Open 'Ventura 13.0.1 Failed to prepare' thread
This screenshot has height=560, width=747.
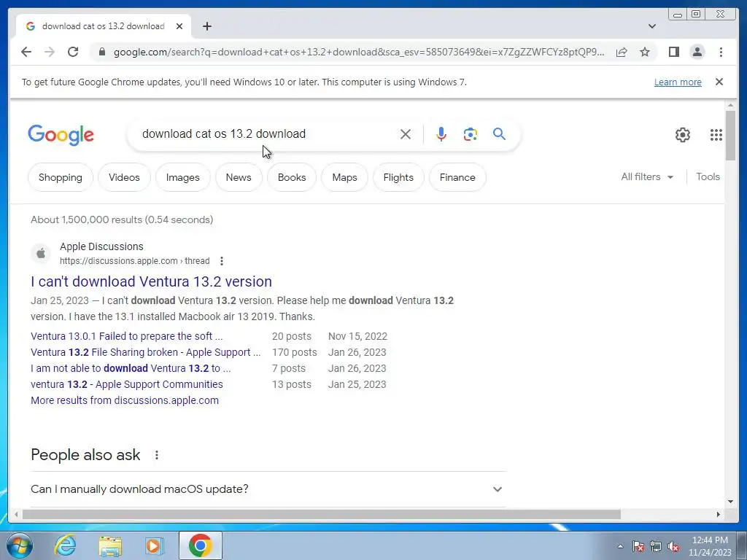pyautogui.click(x=126, y=336)
